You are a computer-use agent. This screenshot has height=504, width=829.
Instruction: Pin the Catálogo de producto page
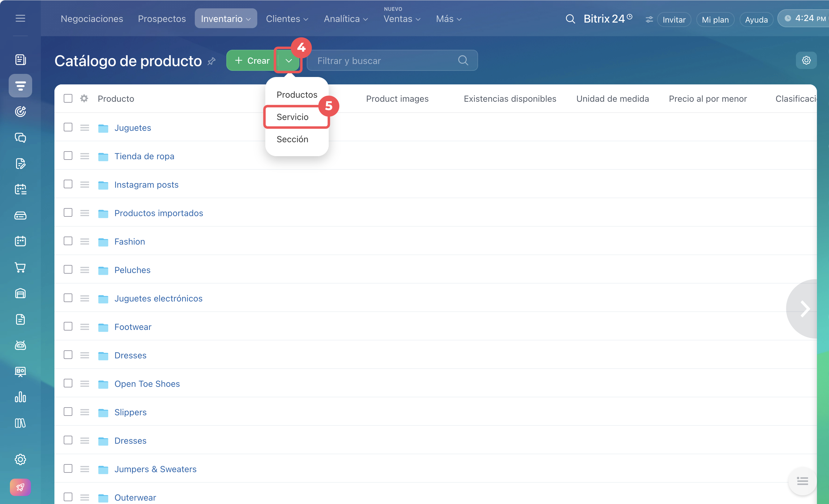point(211,61)
